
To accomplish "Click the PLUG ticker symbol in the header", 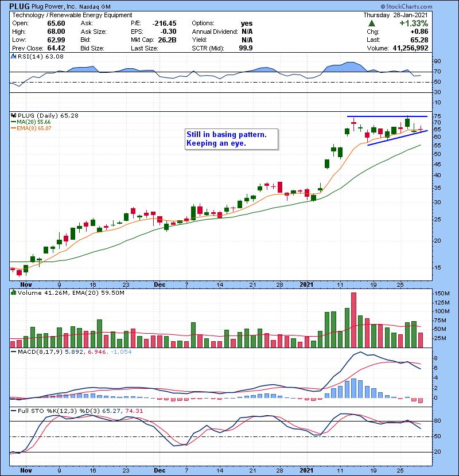I will 20,6.
